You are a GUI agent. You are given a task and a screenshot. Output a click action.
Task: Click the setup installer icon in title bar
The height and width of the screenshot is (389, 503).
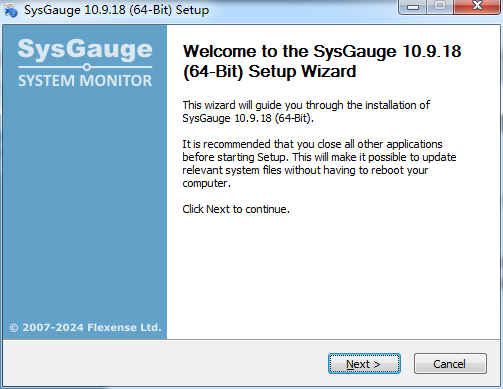click(11, 9)
